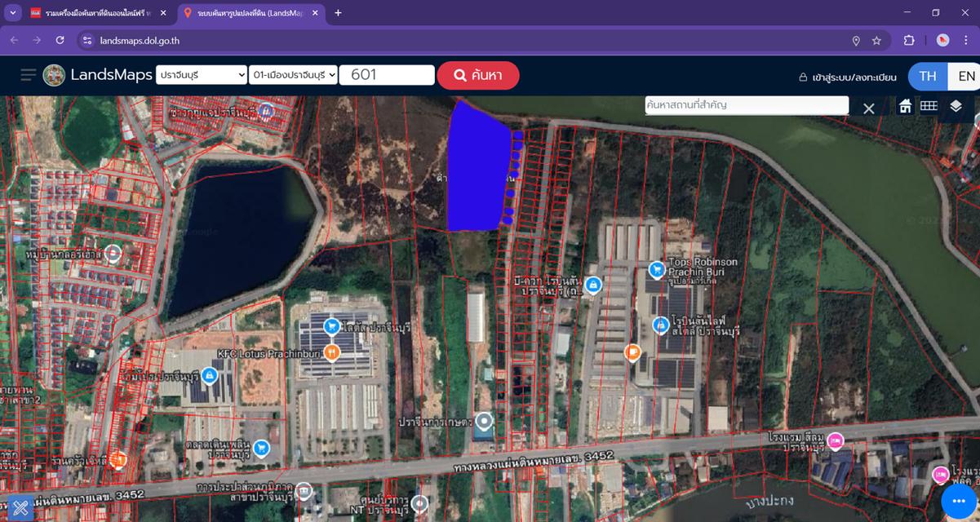
Task: Click the การประปาส่วนภูมิภาค office marker
Action: (304, 490)
